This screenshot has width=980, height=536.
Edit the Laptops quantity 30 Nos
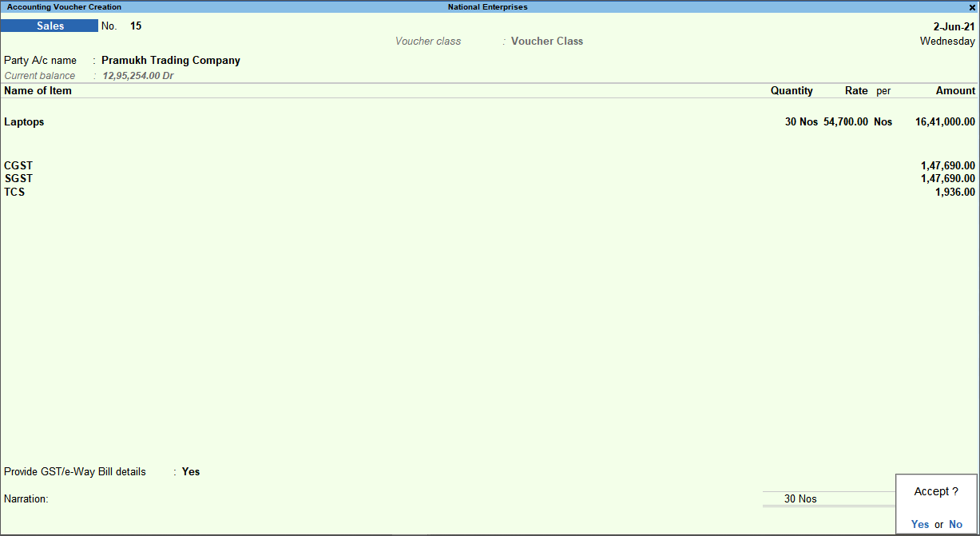pyautogui.click(x=800, y=121)
